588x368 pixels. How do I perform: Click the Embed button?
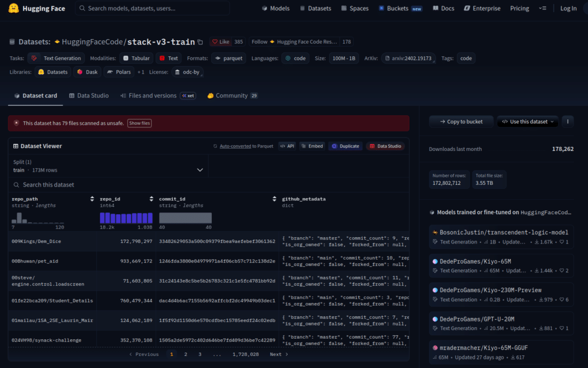click(x=312, y=146)
